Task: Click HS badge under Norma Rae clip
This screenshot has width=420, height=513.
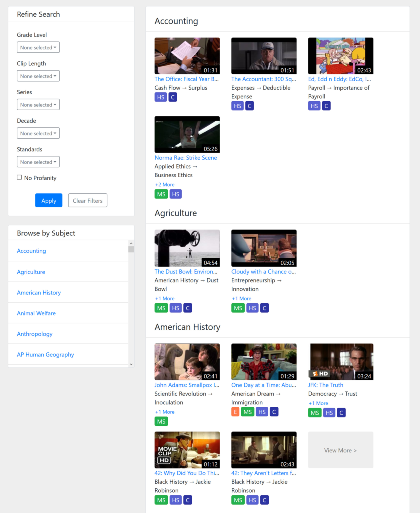Action: click(176, 194)
